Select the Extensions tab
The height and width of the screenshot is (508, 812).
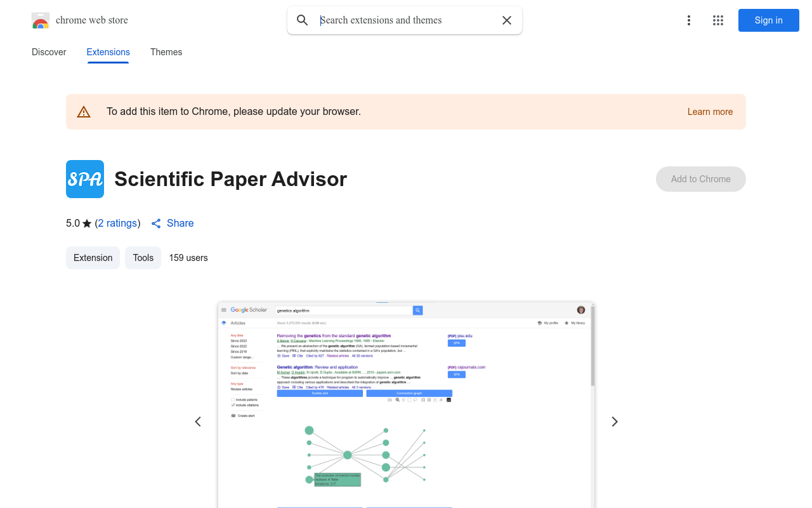coord(108,52)
